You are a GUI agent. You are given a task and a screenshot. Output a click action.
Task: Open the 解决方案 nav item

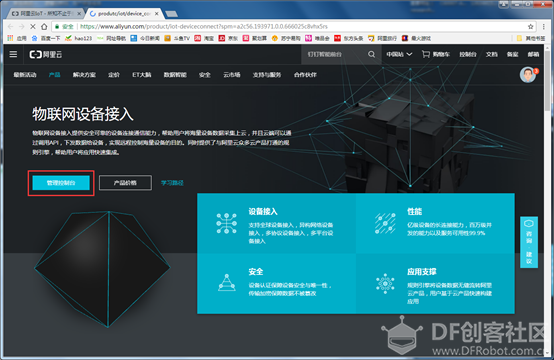click(84, 75)
